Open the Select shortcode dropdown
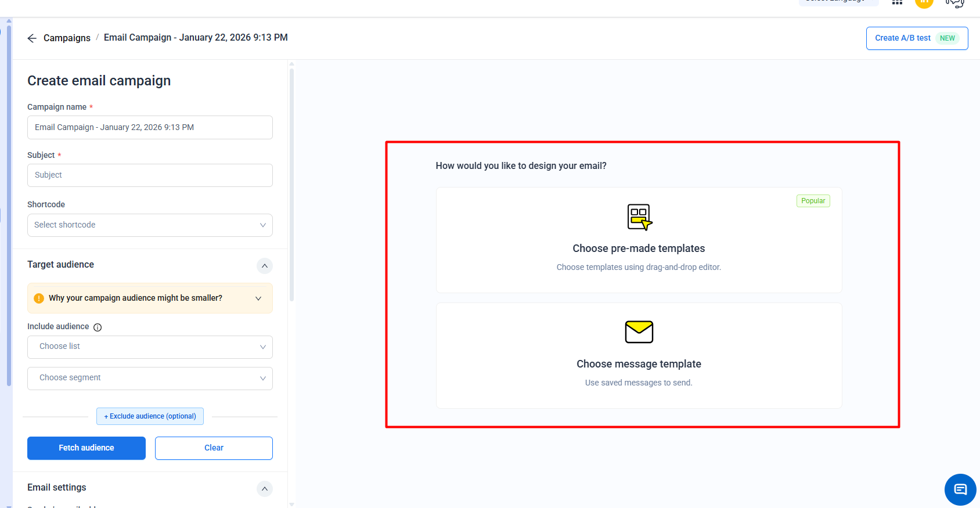 pyautogui.click(x=150, y=225)
